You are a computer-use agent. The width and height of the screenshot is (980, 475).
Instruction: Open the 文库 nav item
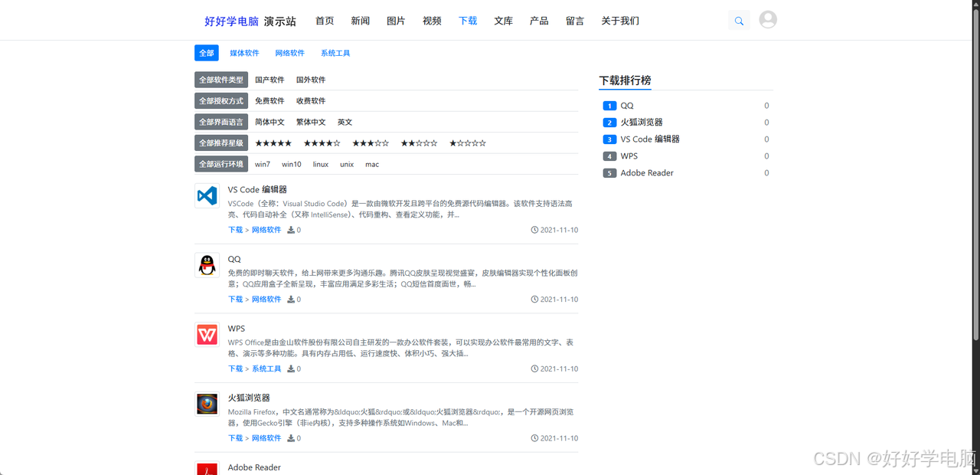click(503, 21)
